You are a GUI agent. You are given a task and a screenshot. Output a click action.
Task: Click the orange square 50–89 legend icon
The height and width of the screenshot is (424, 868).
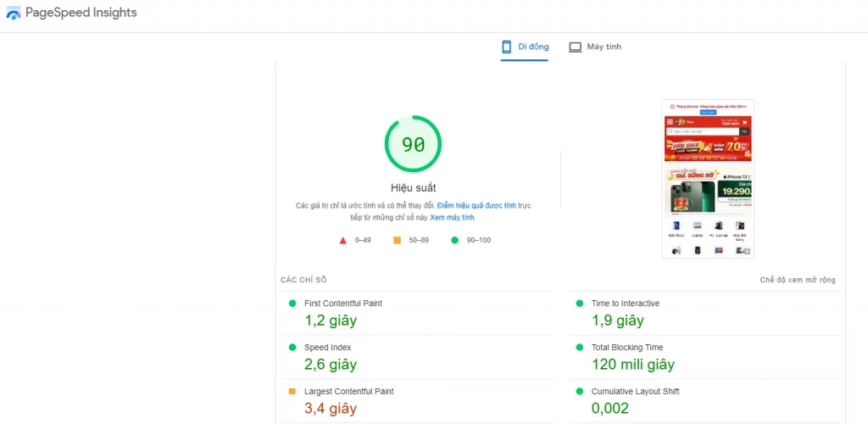pyautogui.click(x=397, y=240)
